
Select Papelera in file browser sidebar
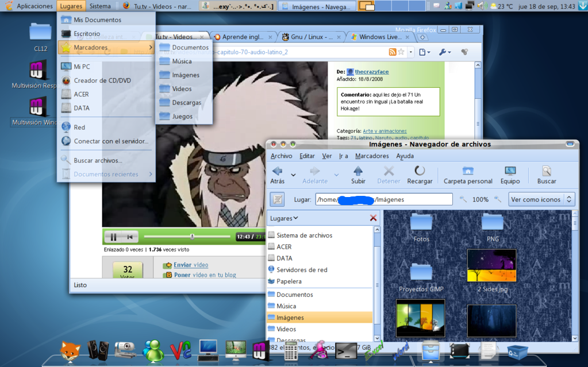321,281
